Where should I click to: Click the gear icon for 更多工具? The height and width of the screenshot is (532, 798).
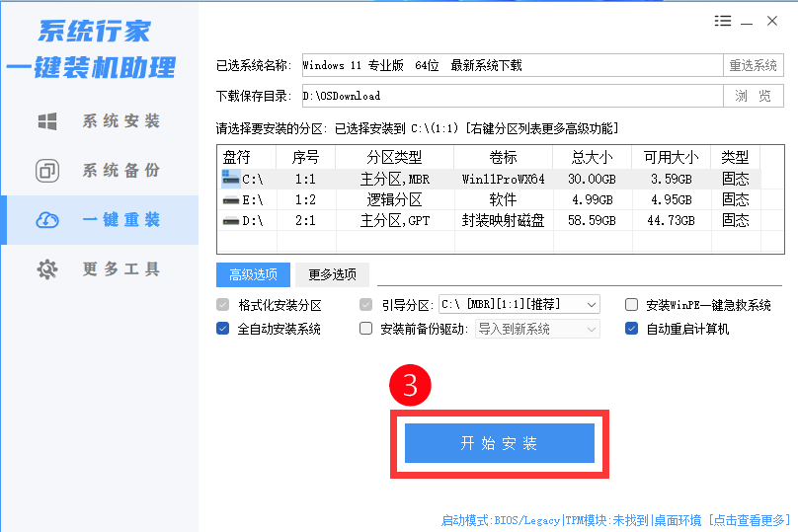[x=47, y=269]
